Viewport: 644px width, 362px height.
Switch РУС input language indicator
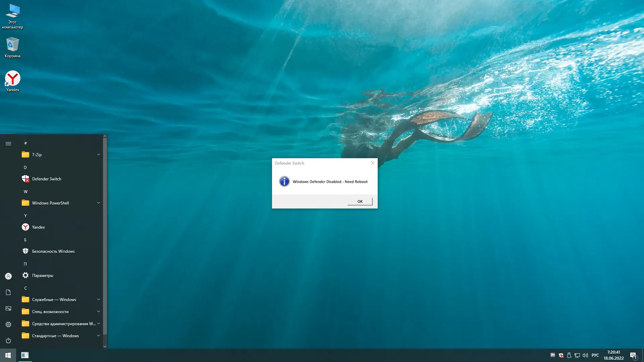(x=595, y=355)
